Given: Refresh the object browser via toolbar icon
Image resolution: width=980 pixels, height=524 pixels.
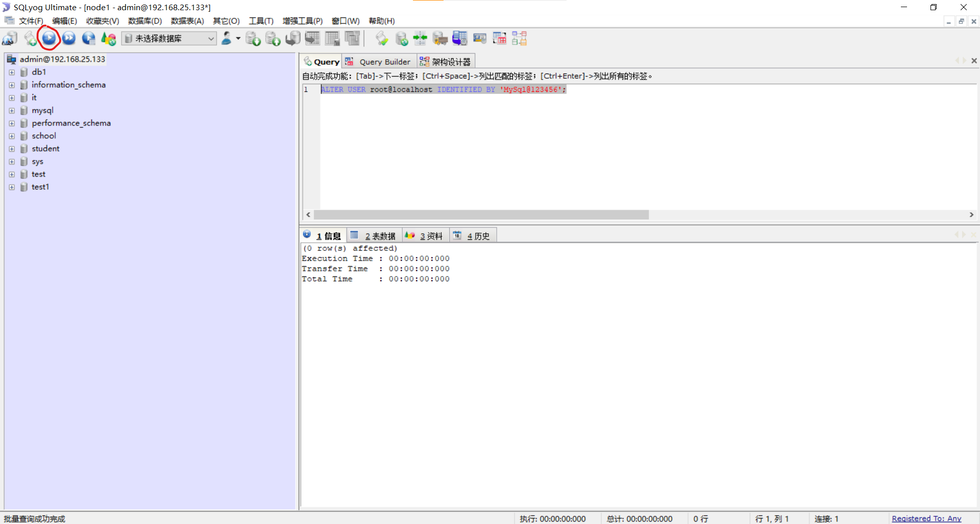Looking at the screenshot, I should click(109, 39).
